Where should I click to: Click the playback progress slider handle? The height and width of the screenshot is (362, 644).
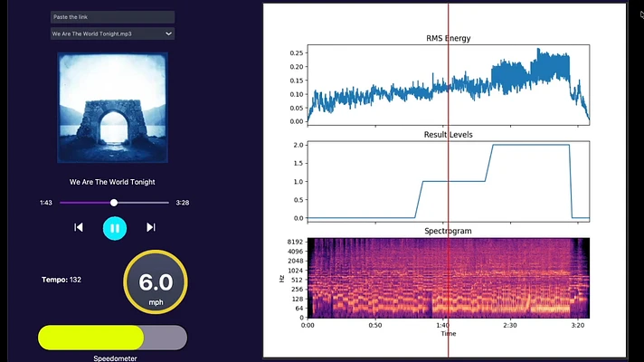(114, 203)
